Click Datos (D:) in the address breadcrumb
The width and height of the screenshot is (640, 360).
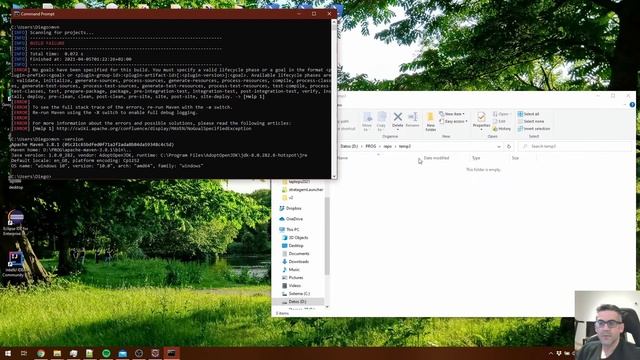point(349,146)
